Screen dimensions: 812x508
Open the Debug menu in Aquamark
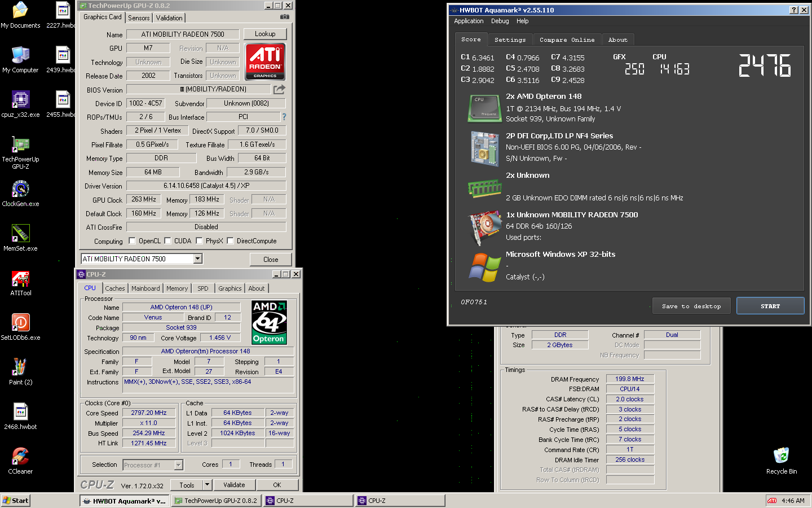[x=500, y=21]
